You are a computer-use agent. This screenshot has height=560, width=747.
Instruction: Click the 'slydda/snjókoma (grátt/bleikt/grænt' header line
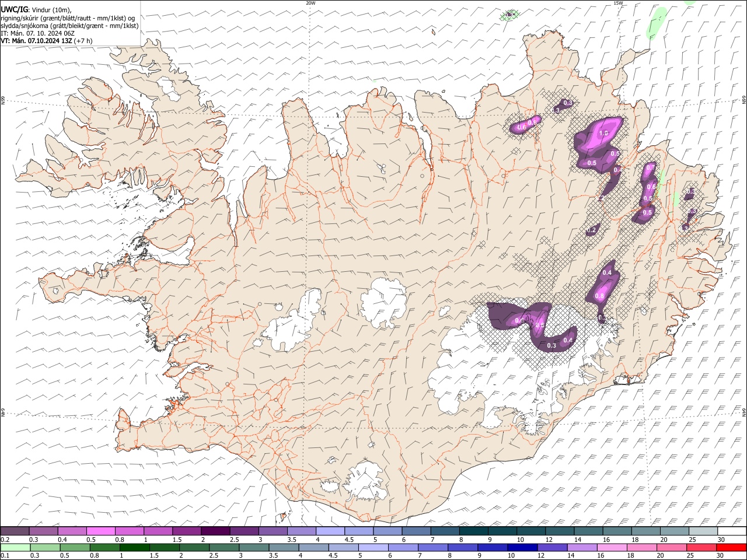tap(69, 26)
